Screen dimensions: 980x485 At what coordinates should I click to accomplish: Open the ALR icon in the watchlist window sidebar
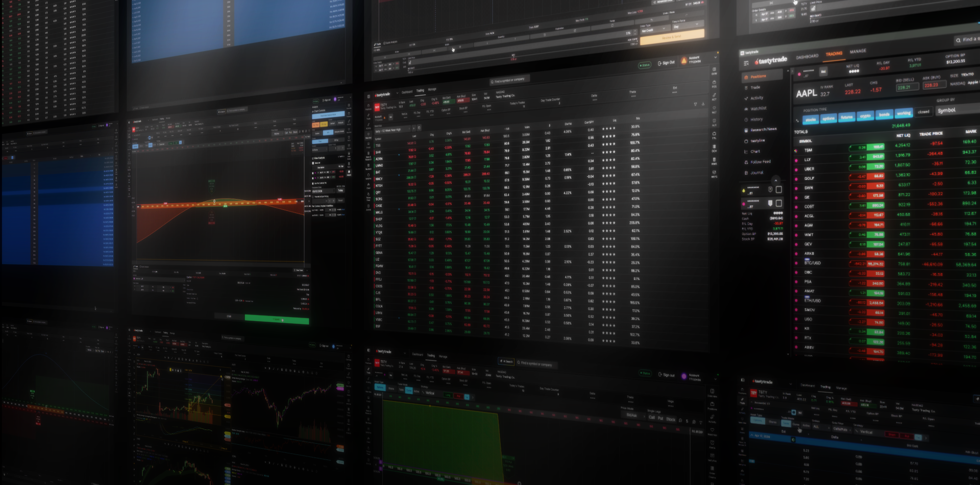tap(714, 123)
